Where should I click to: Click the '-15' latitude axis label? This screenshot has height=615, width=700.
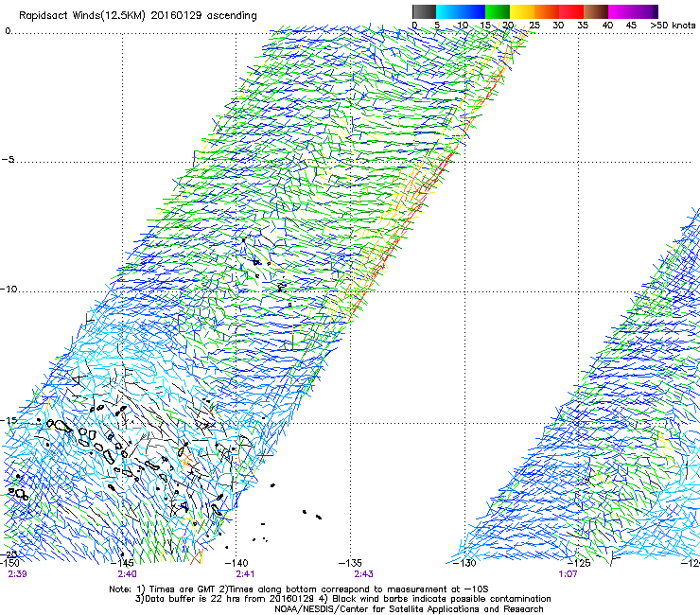[x=8, y=421]
